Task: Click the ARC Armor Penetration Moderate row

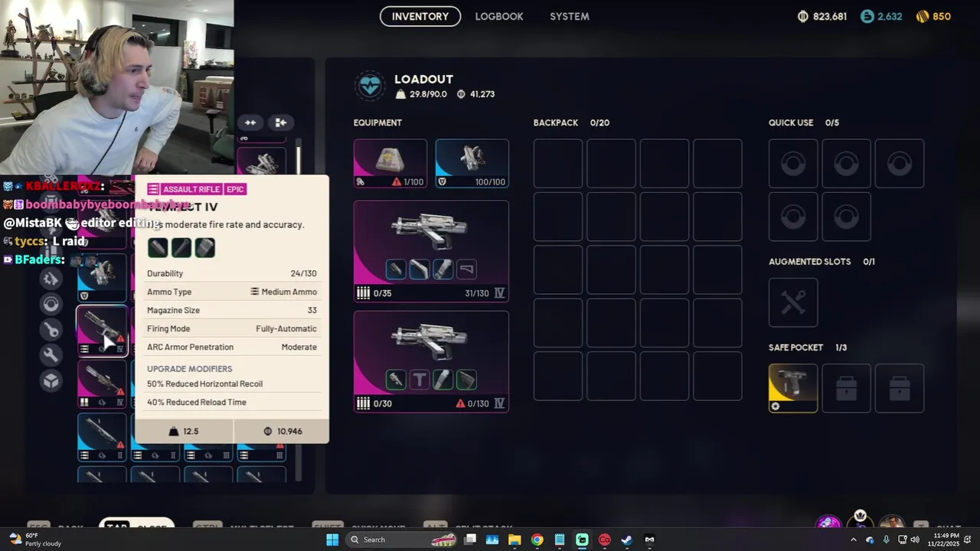Action: 232,347
